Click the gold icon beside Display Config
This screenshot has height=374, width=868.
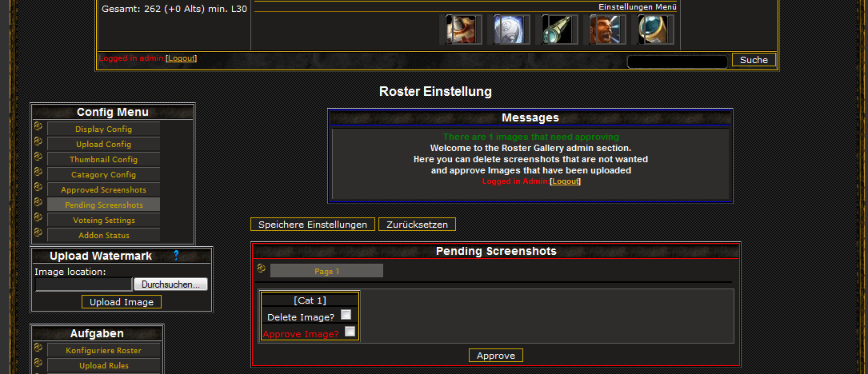38,126
